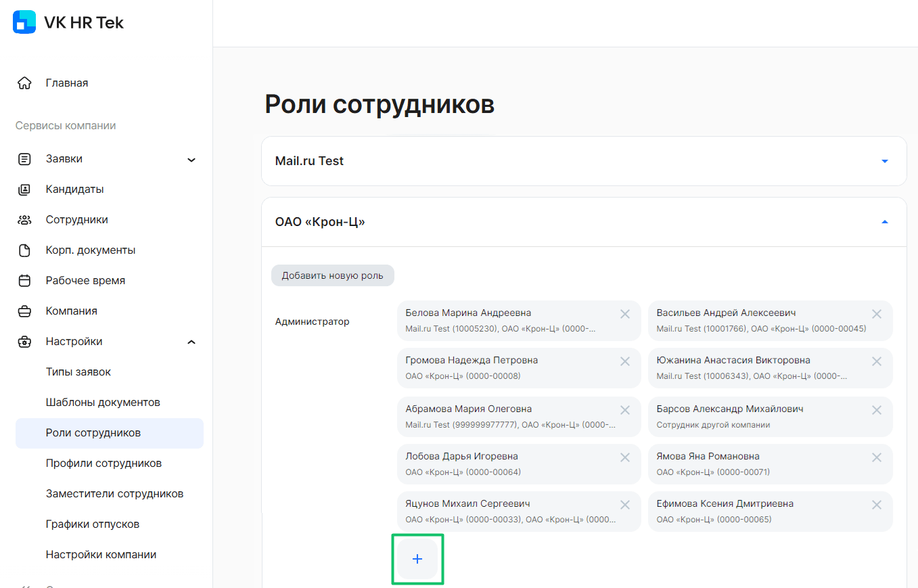The width and height of the screenshot is (918, 588).
Task: Click ОАО «Крон-Ц» (0000-00064) subtitle
Action: (463, 472)
